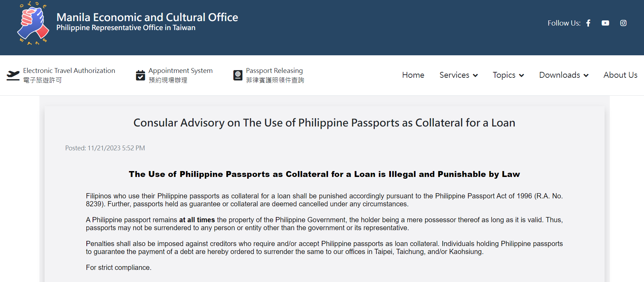
Task: Expand the Downloads dropdown chevron
Action: pyautogui.click(x=586, y=75)
